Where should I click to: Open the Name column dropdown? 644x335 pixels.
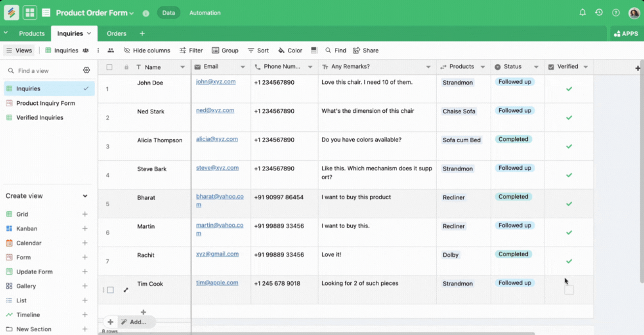pos(182,67)
